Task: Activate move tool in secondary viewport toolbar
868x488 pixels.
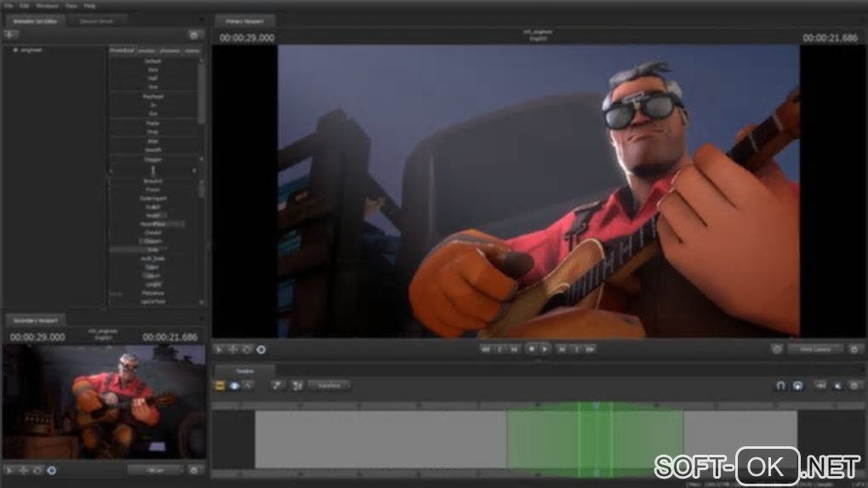Action: (23, 470)
